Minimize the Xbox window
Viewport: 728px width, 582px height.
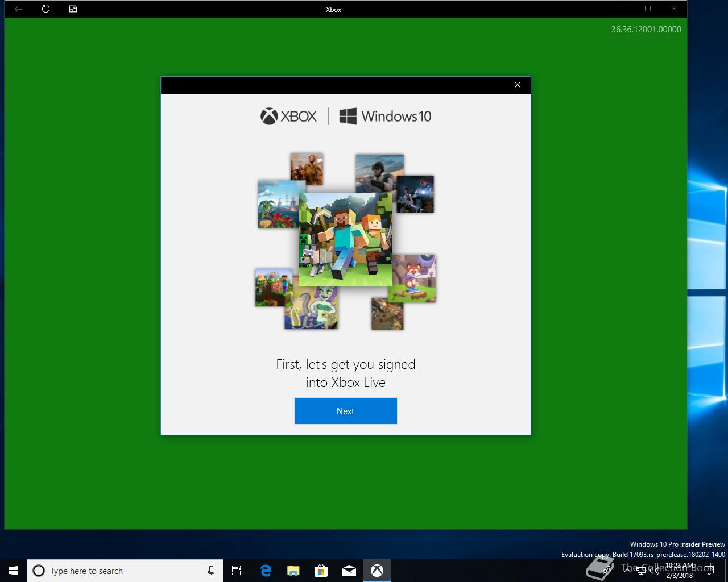622,9
